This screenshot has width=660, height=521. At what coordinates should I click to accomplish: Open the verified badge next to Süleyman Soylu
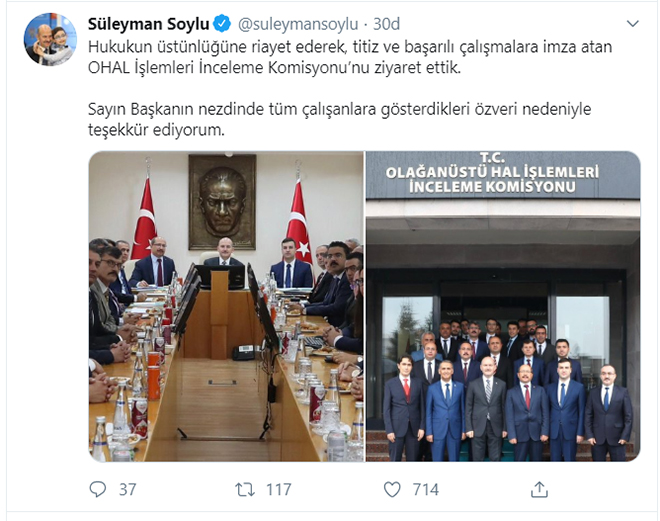(222, 24)
